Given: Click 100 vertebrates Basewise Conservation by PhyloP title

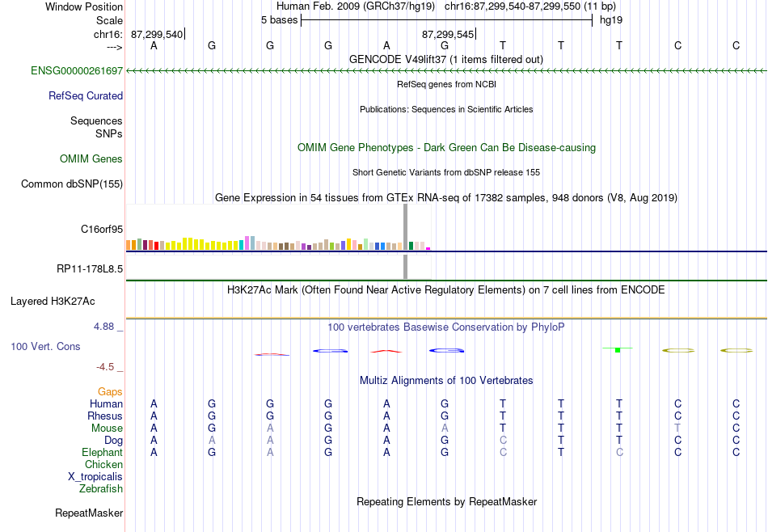Looking at the screenshot, I should pyautogui.click(x=446, y=327).
